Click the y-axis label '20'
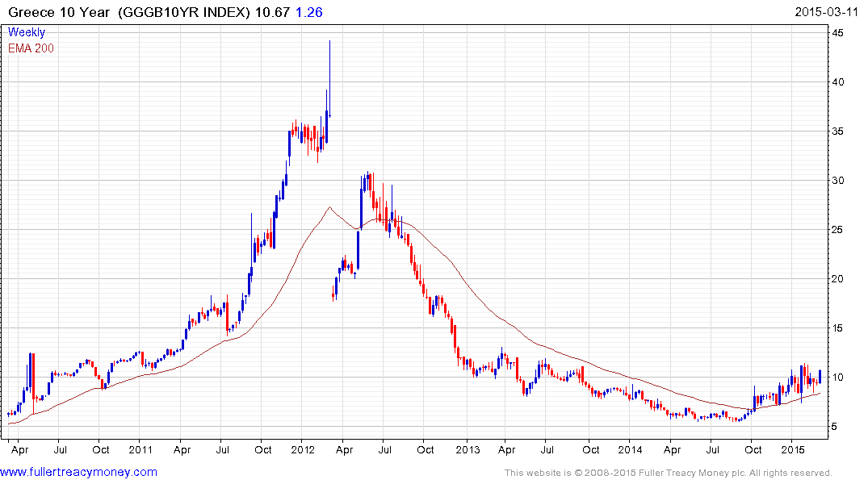868x484 pixels. pyautogui.click(x=837, y=279)
